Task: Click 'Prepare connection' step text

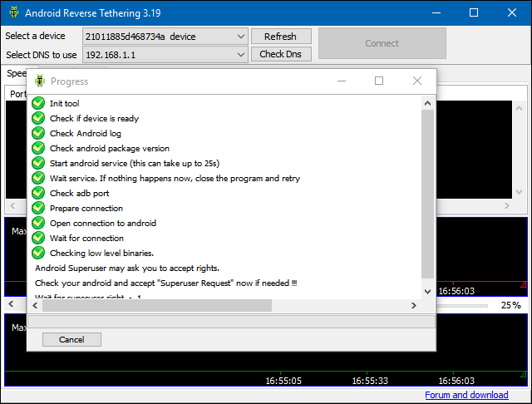Action: pos(86,209)
